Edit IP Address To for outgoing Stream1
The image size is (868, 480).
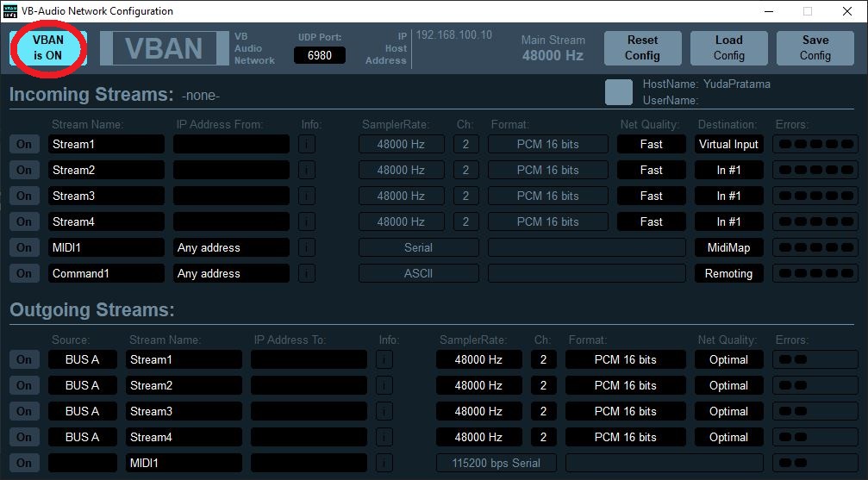click(309, 359)
